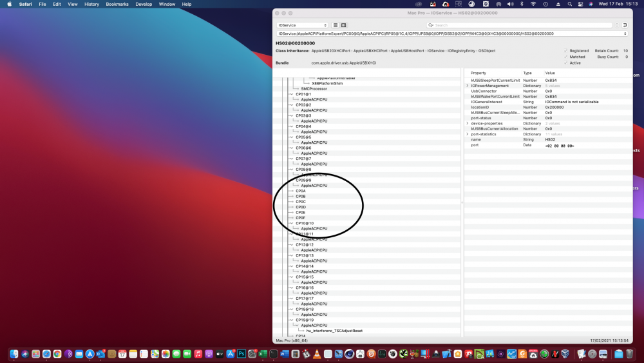Switch to column view icon in toolbar

[x=344, y=25]
